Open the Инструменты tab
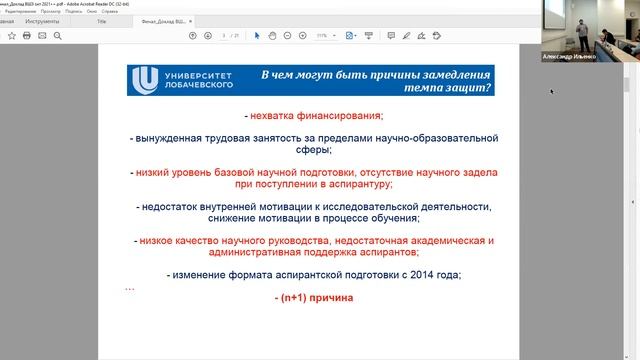The height and width of the screenshot is (360, 640). 42,21
